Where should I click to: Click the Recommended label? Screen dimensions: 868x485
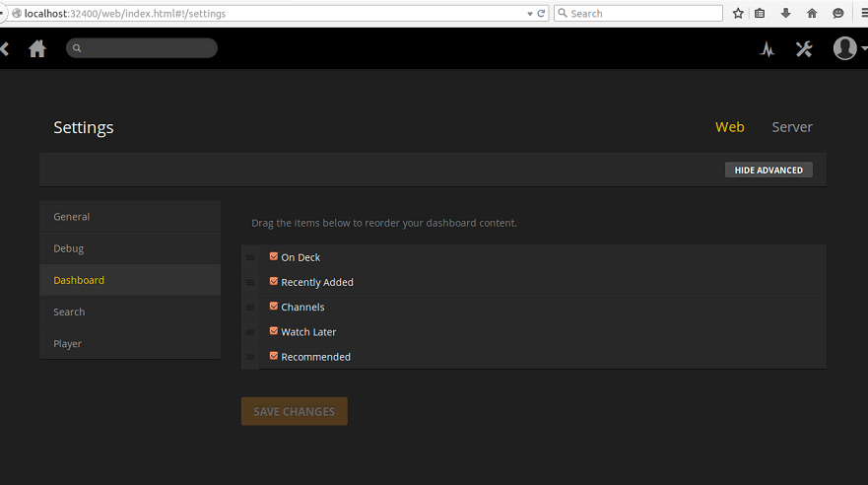pos(315,357)
